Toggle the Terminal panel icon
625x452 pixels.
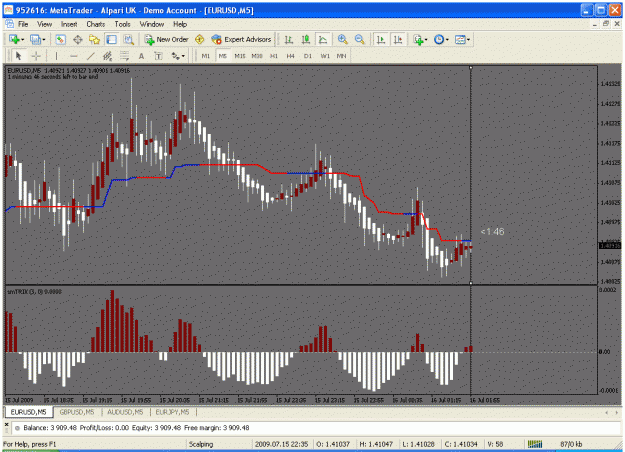click(111, 39)
